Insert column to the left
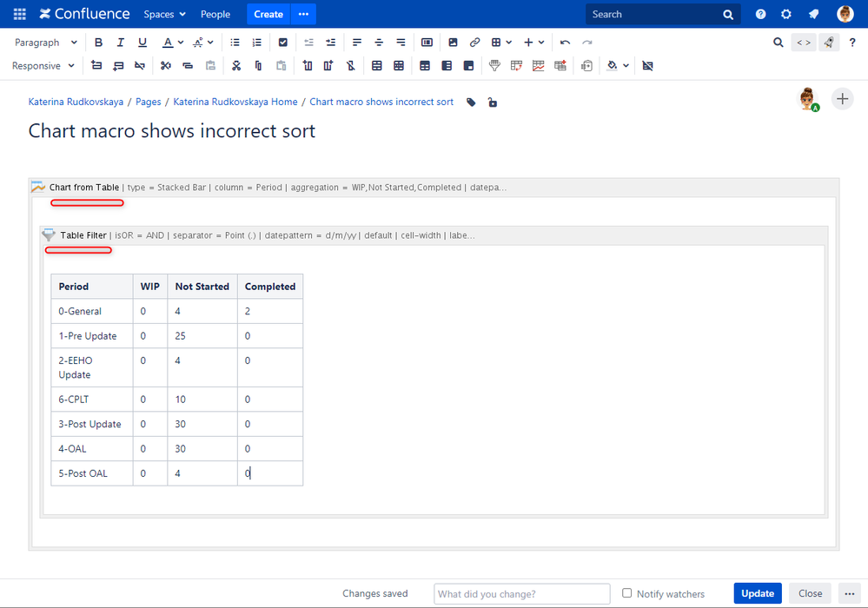The width and height of the screenshot is (868, 608). point(308,66)
